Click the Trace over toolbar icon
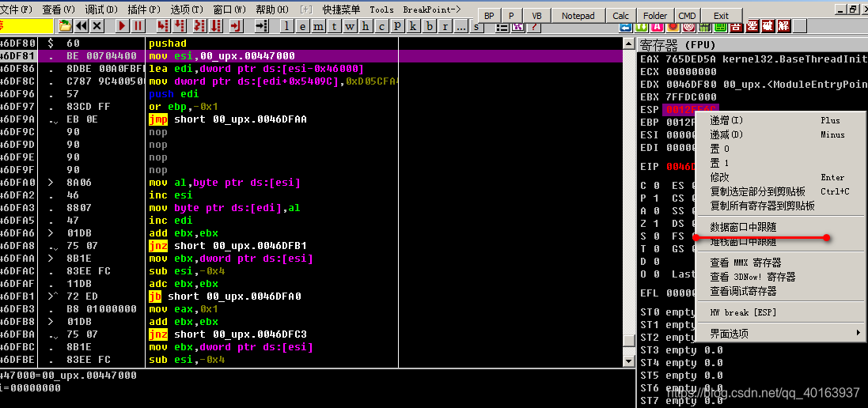 216,26
